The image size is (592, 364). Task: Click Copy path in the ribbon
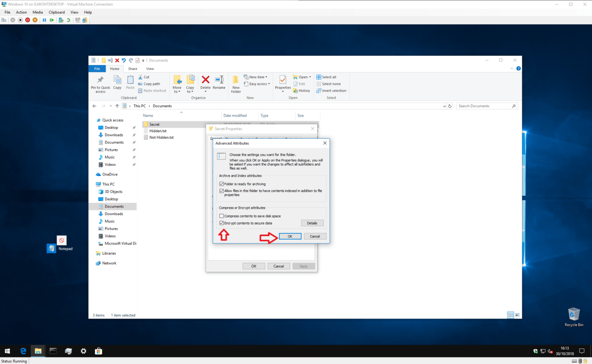coord(149,84)
